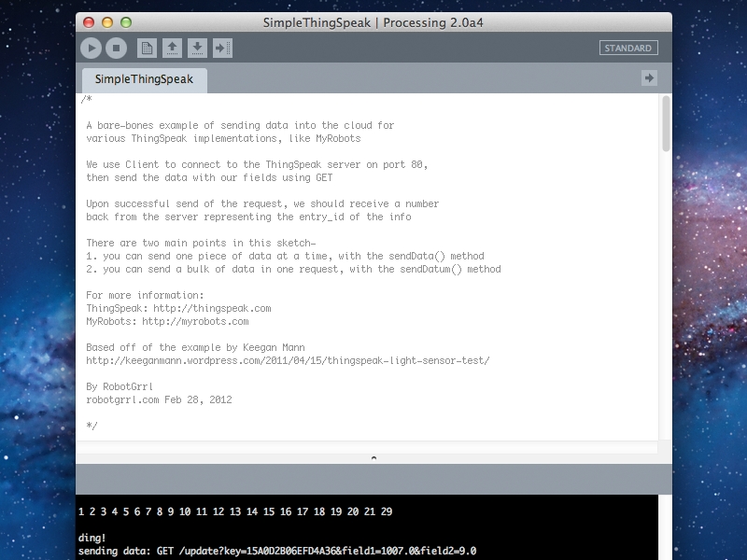Click the number sequence line in console
This screenshot has height=560, width=747.
click(235, 511)
